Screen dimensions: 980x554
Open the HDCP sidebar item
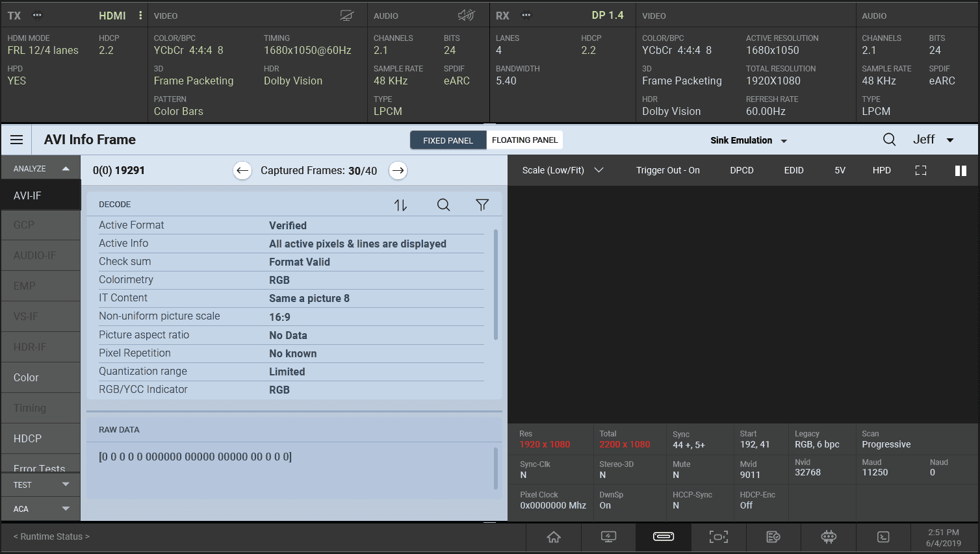point(40,438)
